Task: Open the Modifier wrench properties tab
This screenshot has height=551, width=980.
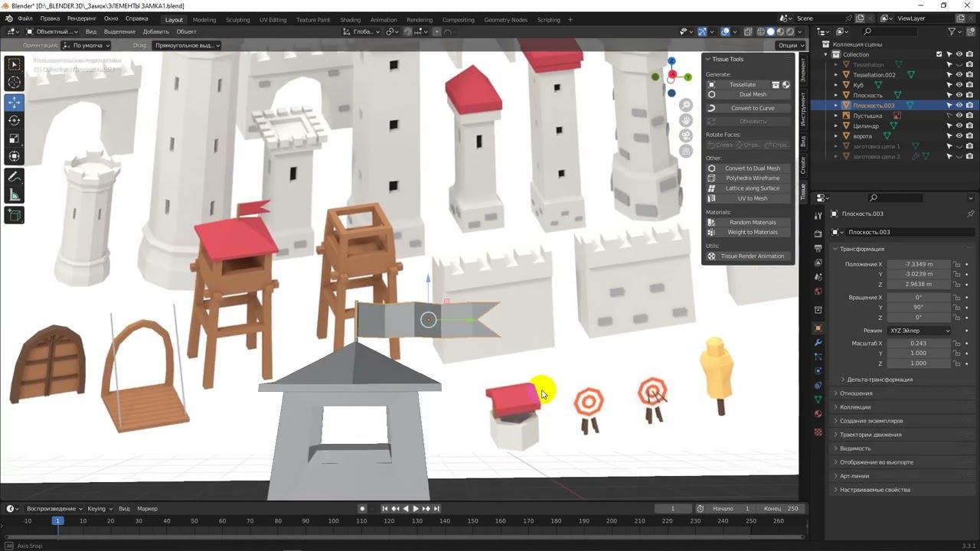Action: point(818,342)
